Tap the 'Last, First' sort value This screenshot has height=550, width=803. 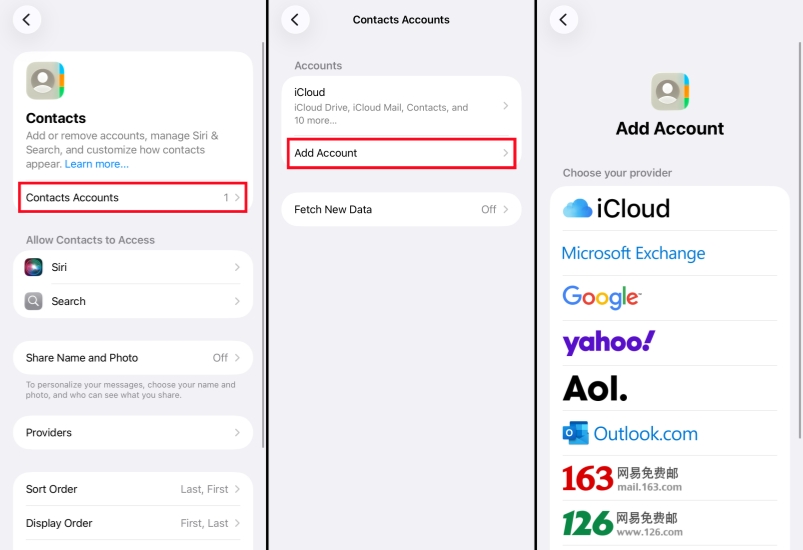pos(204,489)
